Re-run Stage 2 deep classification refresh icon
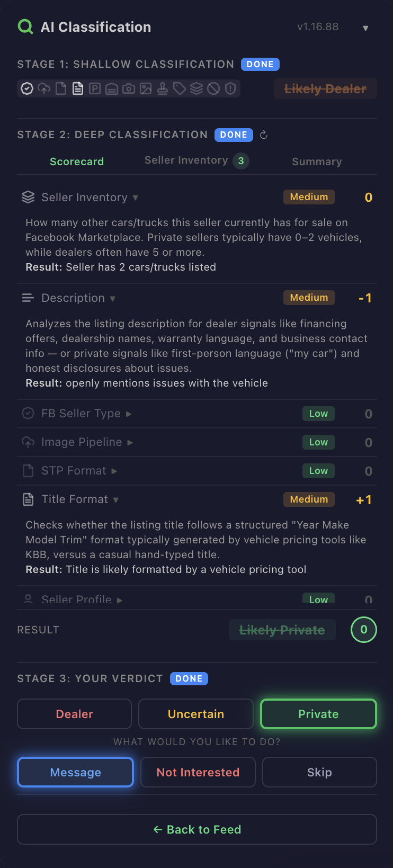393x868 pixels. 264,135
